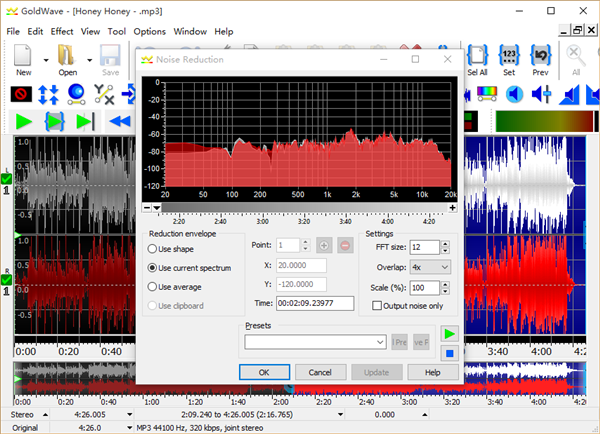Click the Cancel button

[320, 372]
